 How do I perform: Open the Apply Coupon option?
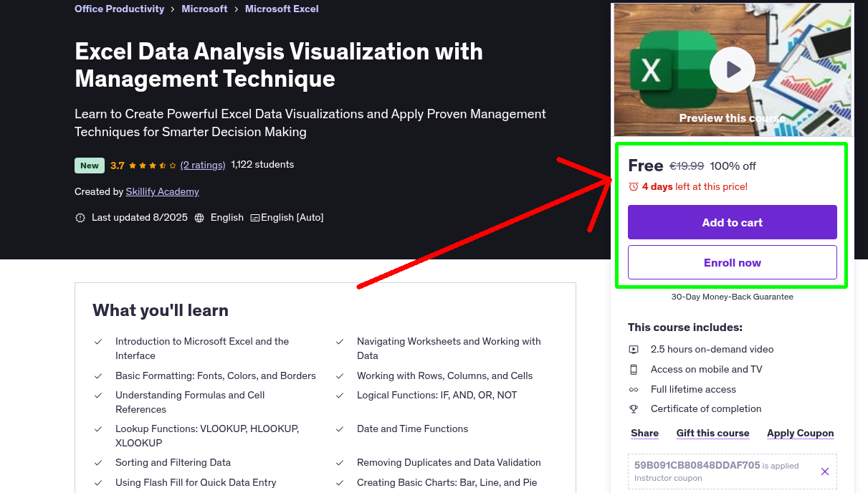(x=800, y=434)
